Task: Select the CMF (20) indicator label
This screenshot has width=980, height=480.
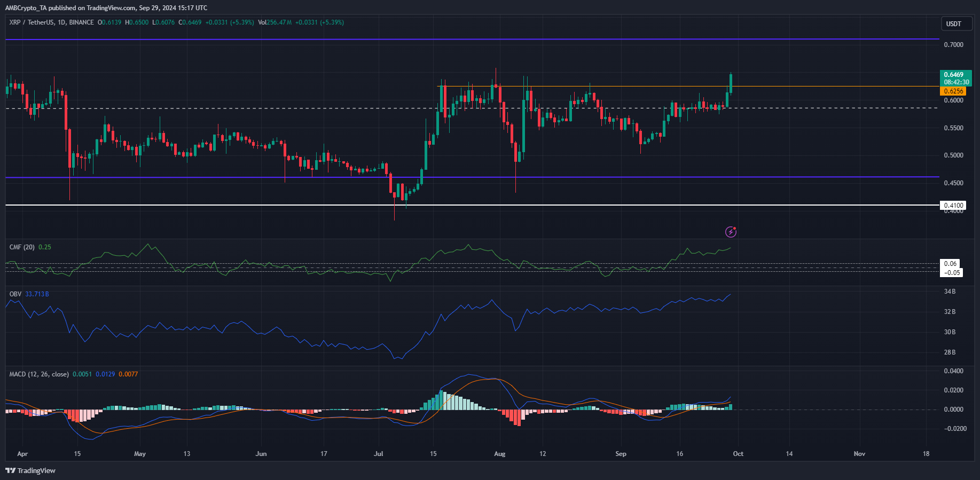Action: point(22,247)
